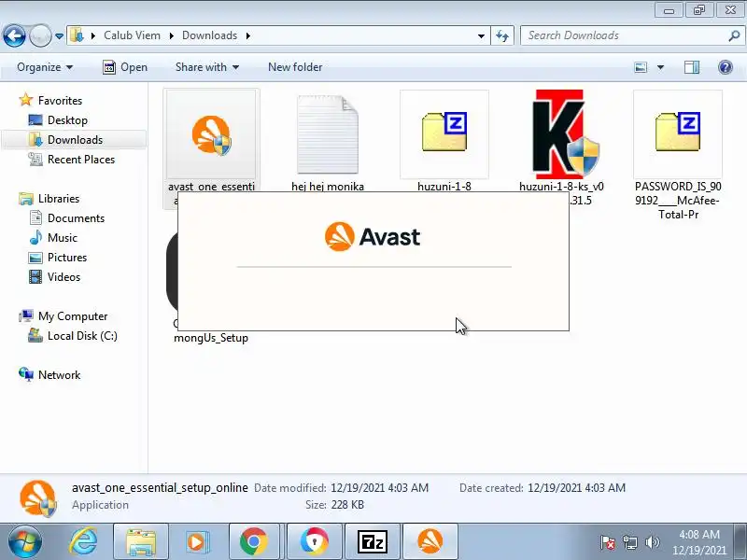Select My Computer in the navigation pane
The width and height of the screenshot is (747, 560).
[x=63, y=316]
